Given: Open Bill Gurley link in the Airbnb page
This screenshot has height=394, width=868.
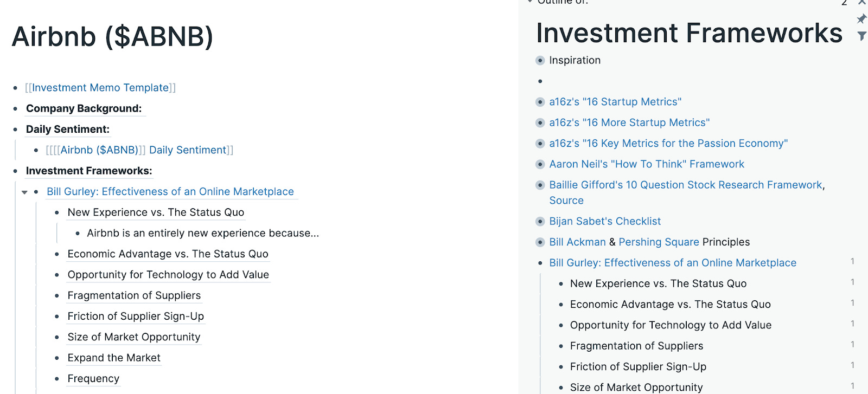Looking at the screenshot, I should [170, 192].
